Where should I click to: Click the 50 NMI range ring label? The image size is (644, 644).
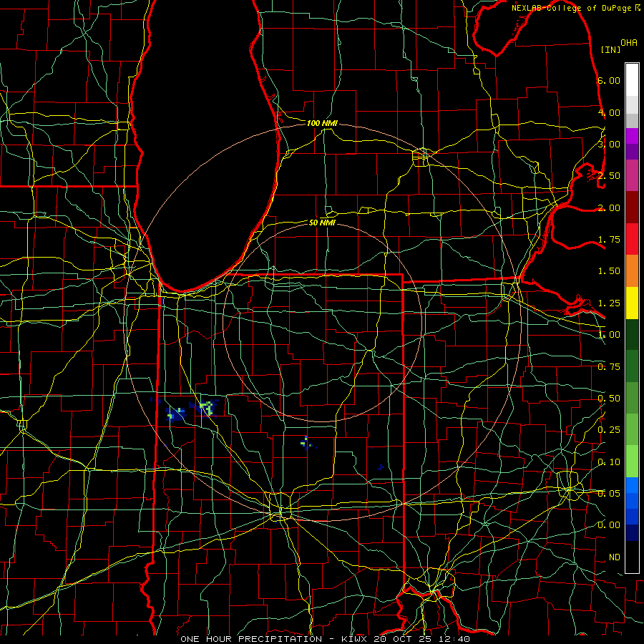(x=322, y=223)
